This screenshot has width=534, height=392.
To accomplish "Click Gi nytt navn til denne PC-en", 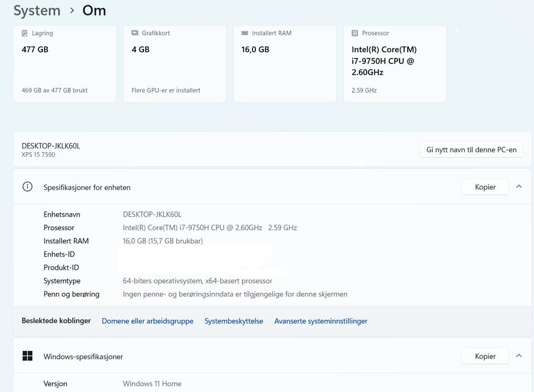I will coord(471,150).
